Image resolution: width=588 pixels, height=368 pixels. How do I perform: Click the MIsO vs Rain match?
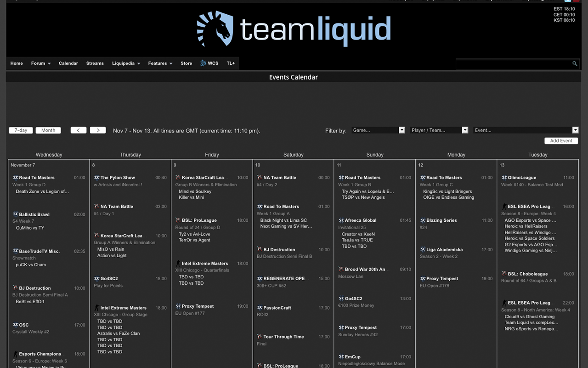point(111,249)
